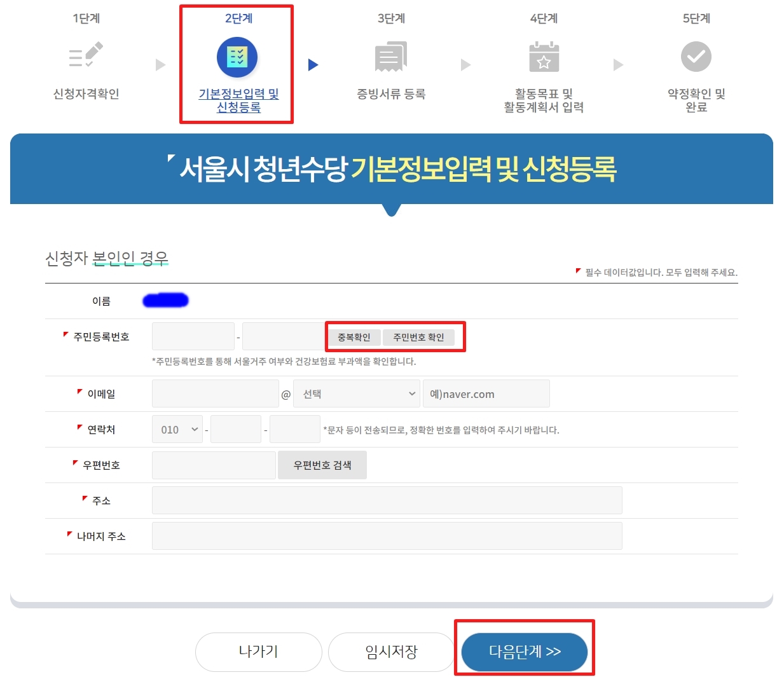The width and height of the screenshot is (784, 677).
Task: Focus the second 주민등록번호 input field
Action: click(284, 336)
